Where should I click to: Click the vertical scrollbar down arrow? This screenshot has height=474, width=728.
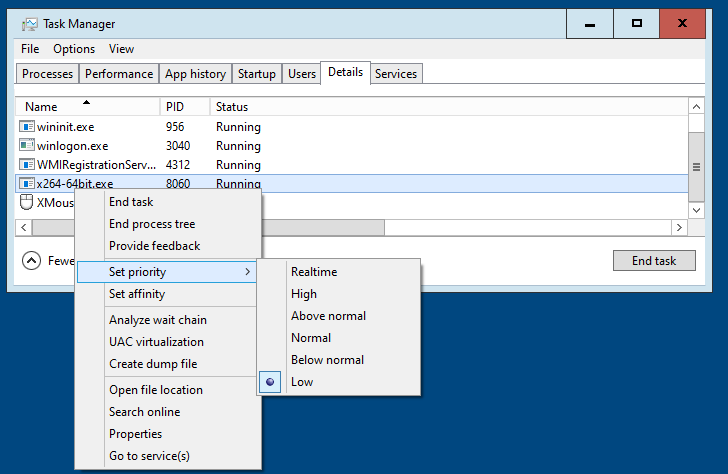click(697, 210)
